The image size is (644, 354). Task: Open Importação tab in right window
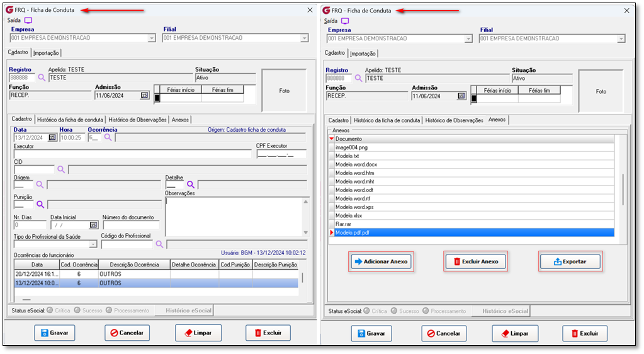point(363,54)
